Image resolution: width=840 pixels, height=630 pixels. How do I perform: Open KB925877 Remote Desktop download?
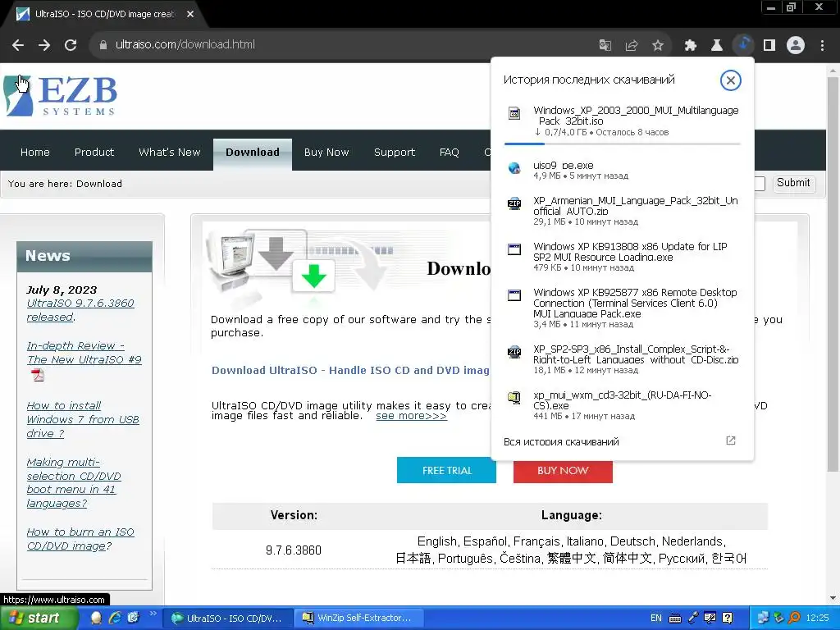coord(622,308)
